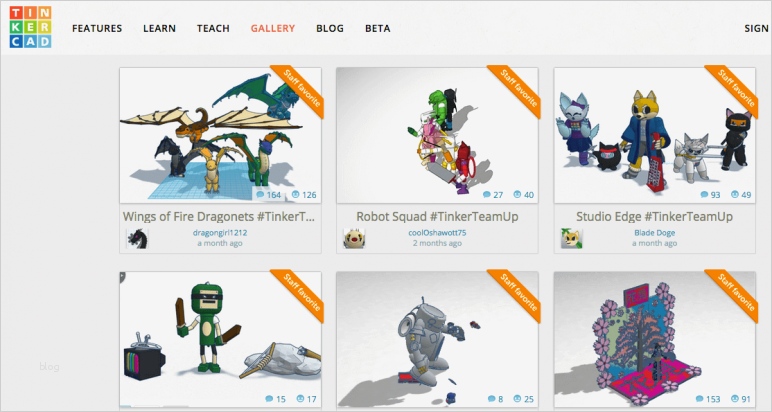Click coolOshawott75's profile avatar icon
772x412 pixels.
pos(354,238)
